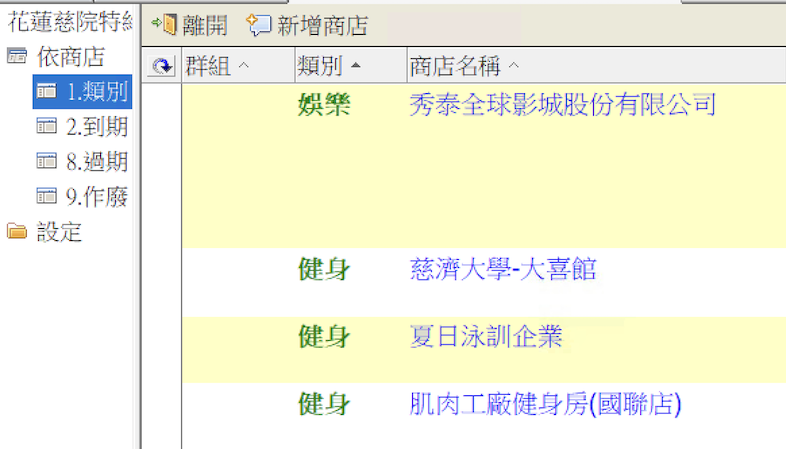Image resolution: width=786 pixels, height=449 pixels.
Task: Click the icon beside 9.作廢
Action: [x=47, y=196]
